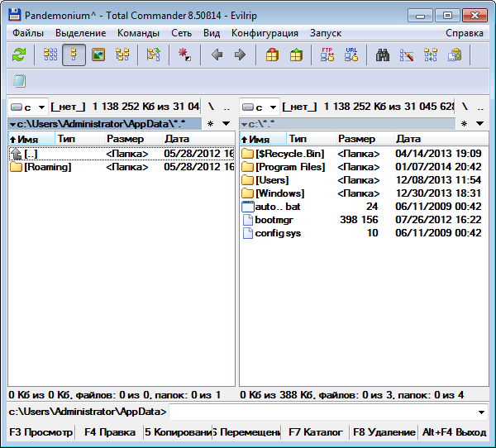This screenshot has width=496, height=448.
Task: Expand the command line history dropdown
Action: [x=482, y=412]
